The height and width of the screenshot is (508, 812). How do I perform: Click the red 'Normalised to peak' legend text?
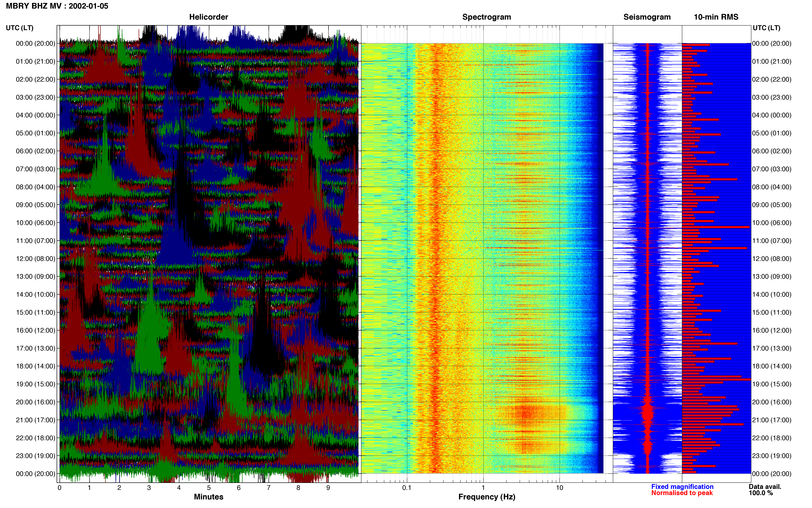tap(682, 493)
